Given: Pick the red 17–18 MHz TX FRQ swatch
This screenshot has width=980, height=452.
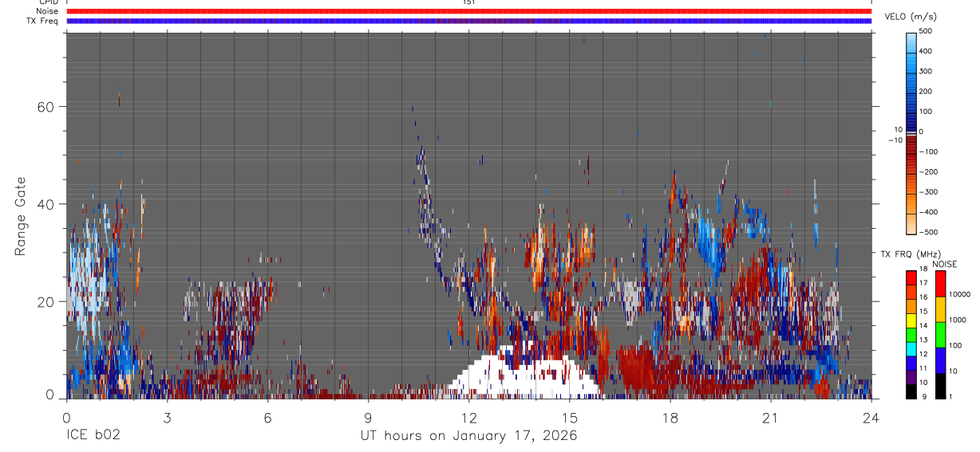Looking at the screenshot, I should pos(911,278).
